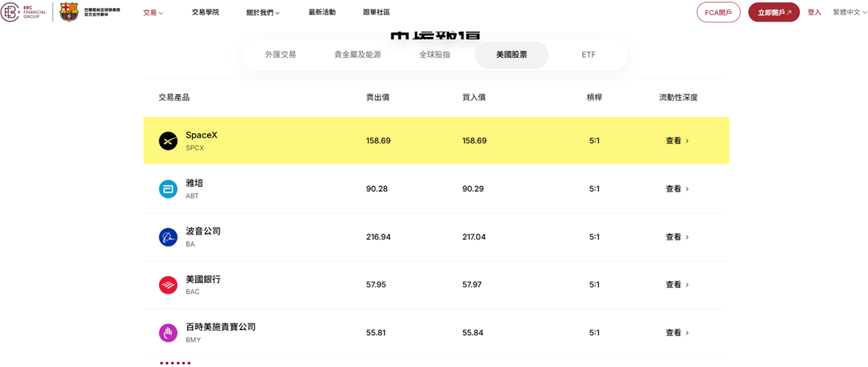Click the 立即開戶 button
Screen dimensions: 868x367
(774, 12)
